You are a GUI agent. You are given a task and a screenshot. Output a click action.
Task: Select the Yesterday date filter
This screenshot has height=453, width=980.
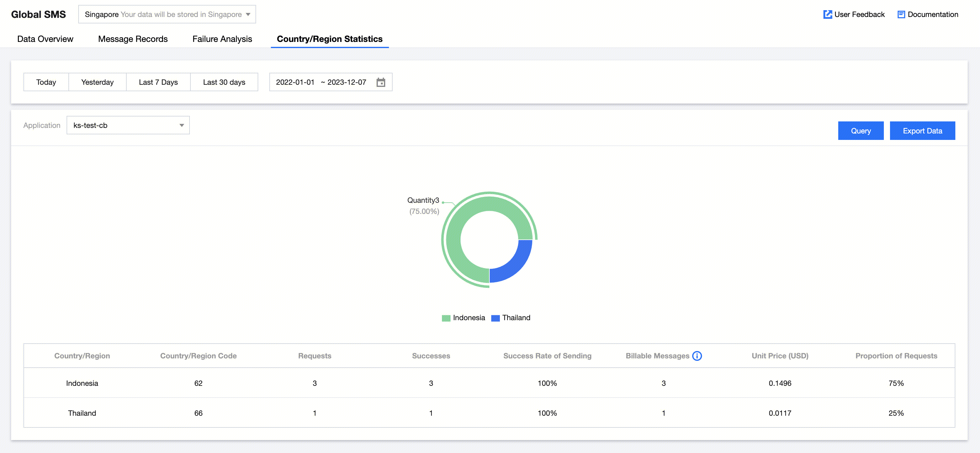click(x=97, y=82)
